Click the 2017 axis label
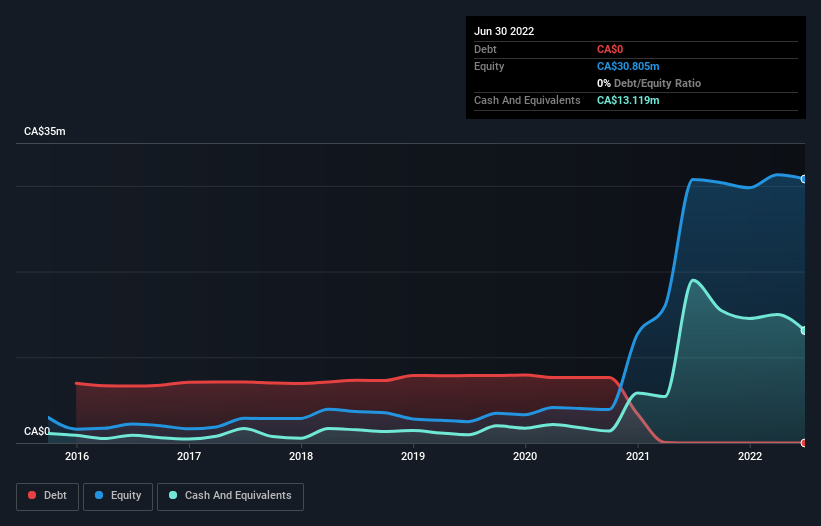The width and height of the screenshot is (821, 526). pos(189,456)
